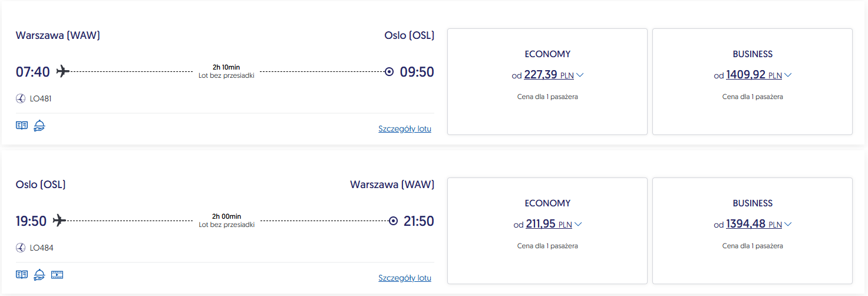The width and height of the screenshot is (868, 296).
Task: Click the LOT airline logo beside LO484
Action: click(x=21, y=248)
